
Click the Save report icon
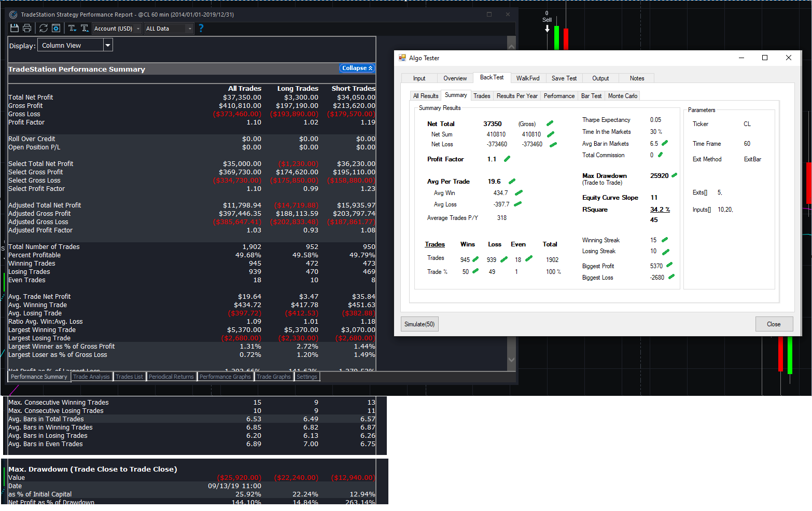tap(15, 28)
